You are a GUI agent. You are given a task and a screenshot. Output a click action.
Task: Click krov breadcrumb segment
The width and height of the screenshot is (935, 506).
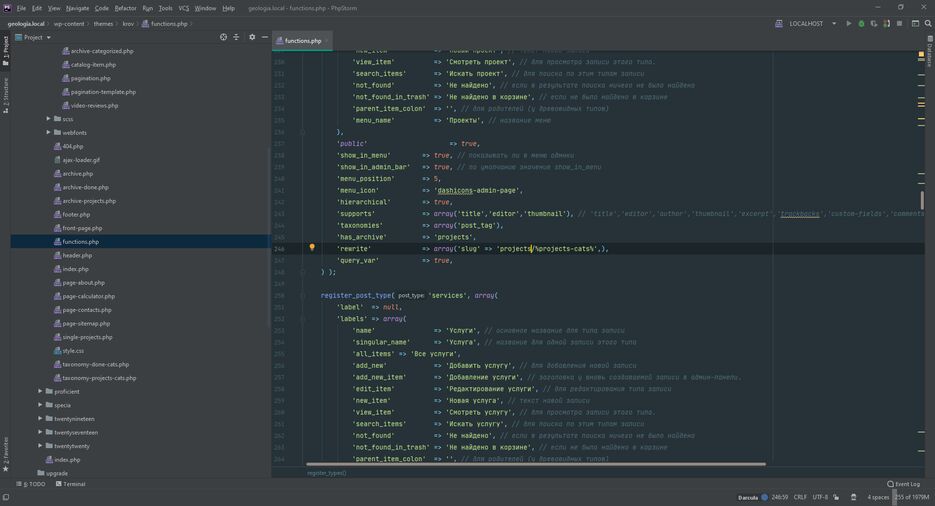tap(128, 24)
